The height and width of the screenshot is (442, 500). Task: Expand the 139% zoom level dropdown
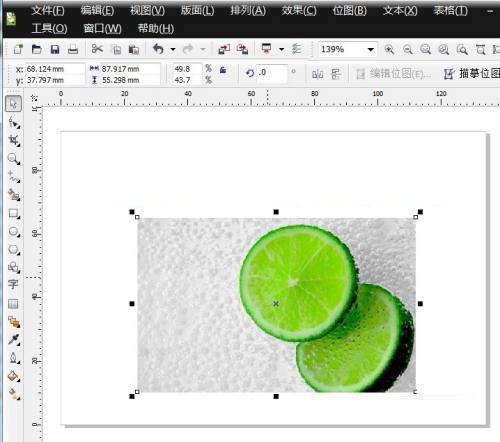pos(370,50)
